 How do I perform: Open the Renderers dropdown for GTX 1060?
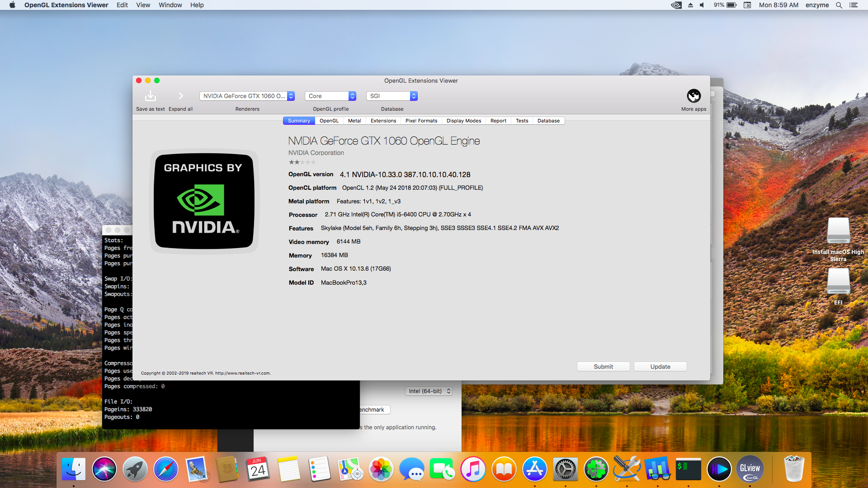247,96
